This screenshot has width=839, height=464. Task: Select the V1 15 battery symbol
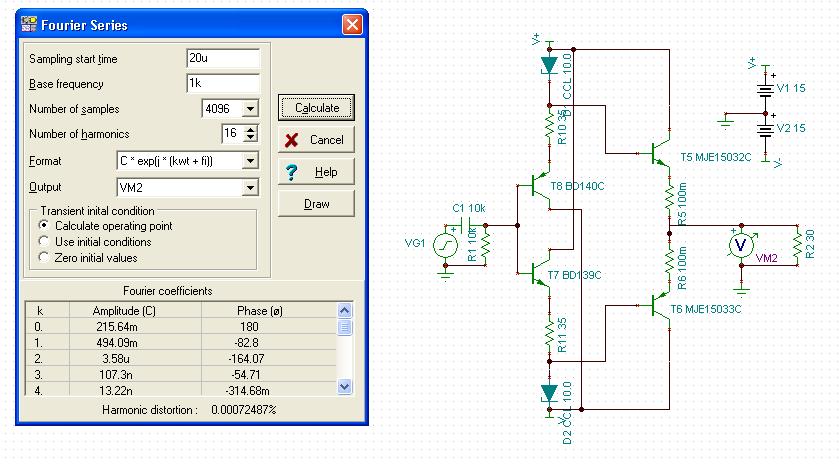[766, 89]
